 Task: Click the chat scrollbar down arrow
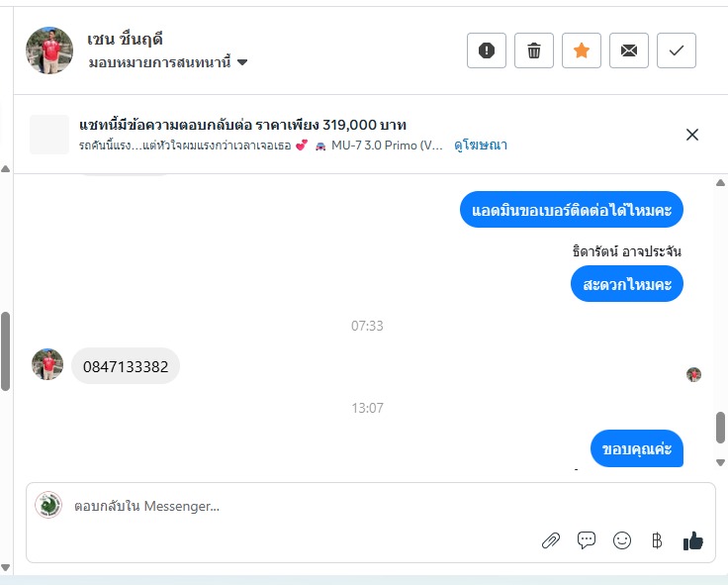[x=720, y=463]
